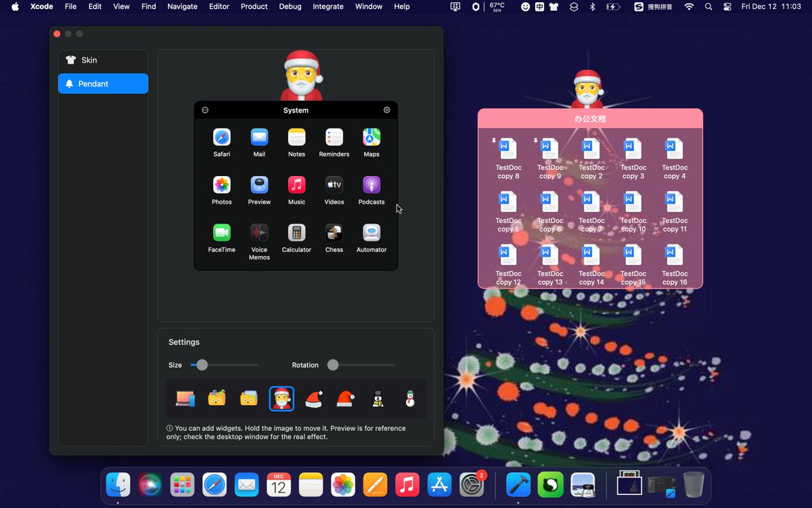
Task: Open the Integrate menu
Action: (x=328, y=6)
